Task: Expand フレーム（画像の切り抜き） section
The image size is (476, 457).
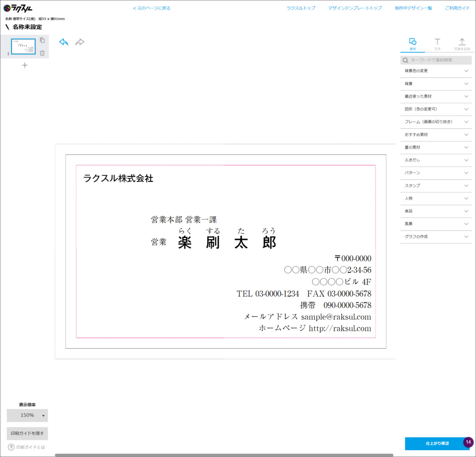Action: tap(436, 122)
